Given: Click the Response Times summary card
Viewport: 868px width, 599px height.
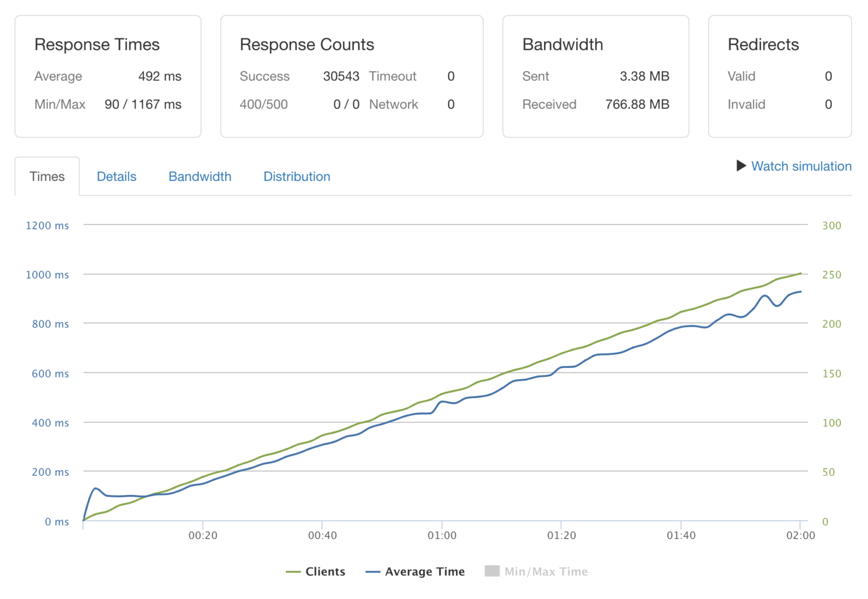Looking at the screenshot, I should pos(108,76).
